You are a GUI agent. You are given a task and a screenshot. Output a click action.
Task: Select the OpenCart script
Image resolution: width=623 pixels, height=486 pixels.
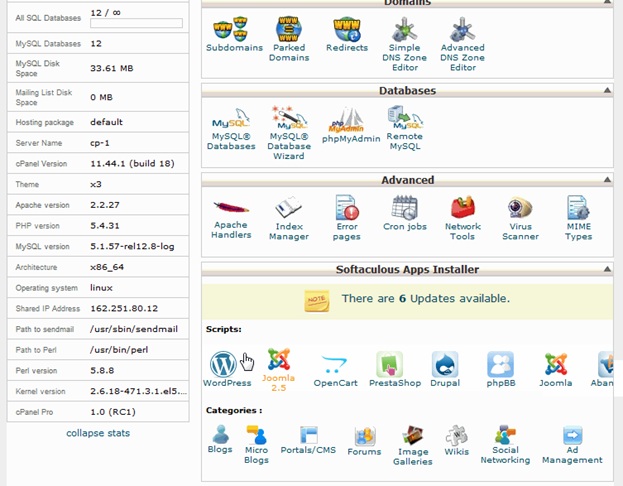click(335, 370)
